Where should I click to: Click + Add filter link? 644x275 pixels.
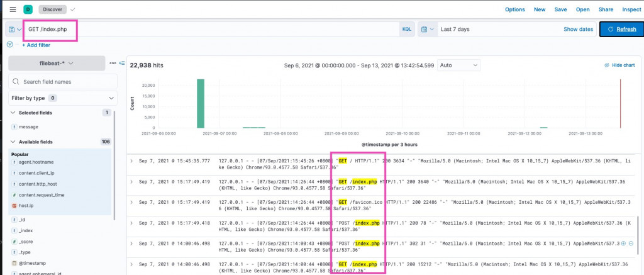click(36, 45)
